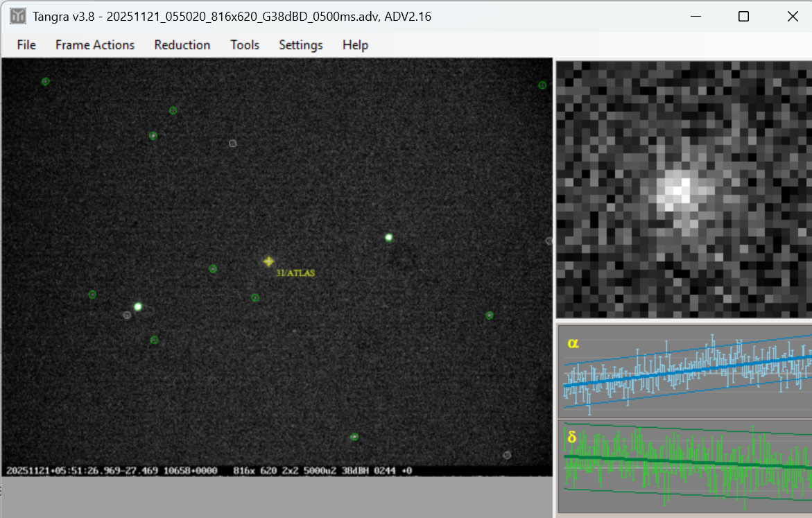
Task: Select the green-circled star at bottom center
Action: pos(354,437)
